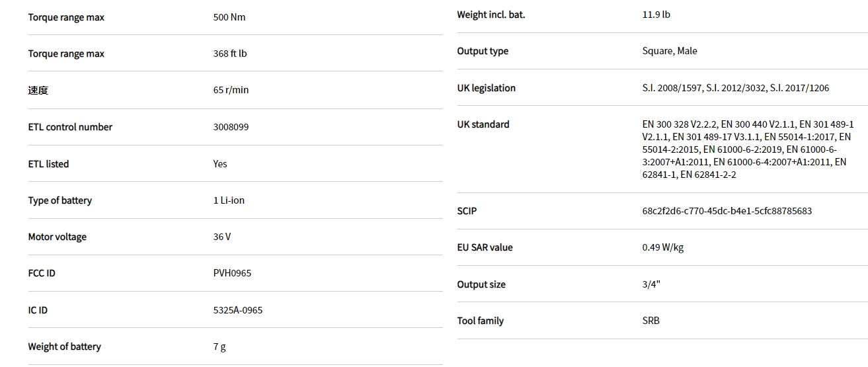Select the 11.9 lb weight value
Image resolution: width=868 pixels, height=367 pixels.
click(x=656, y=15)
